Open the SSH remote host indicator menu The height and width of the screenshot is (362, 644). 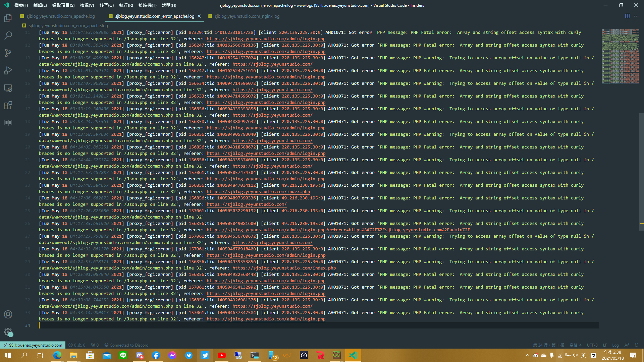pyautogui.click(x=33, y=345)
